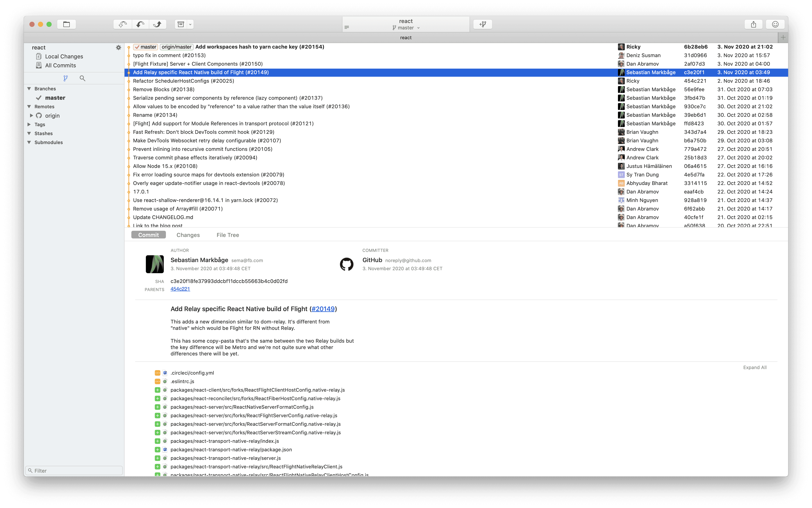Screen dimensions: 812x508
Task: Click the Pull toolbar icon
Action: tap(140, 24)
